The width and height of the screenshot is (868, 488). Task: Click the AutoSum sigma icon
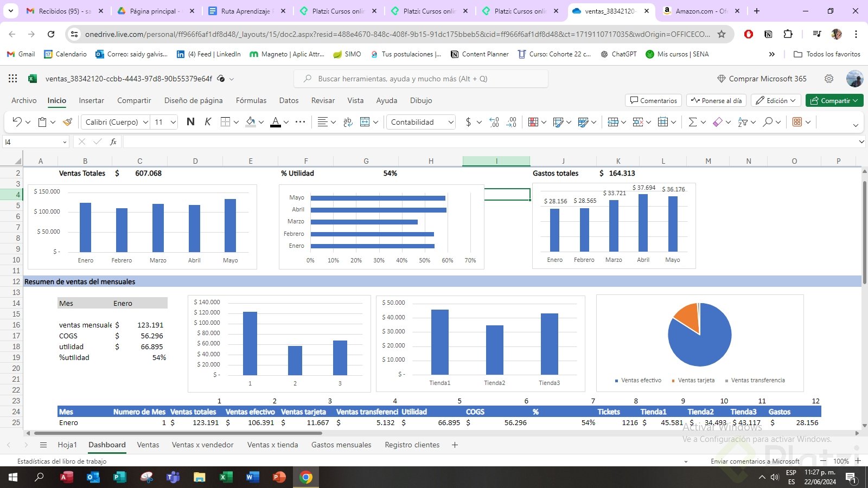[x=692, y=122]
